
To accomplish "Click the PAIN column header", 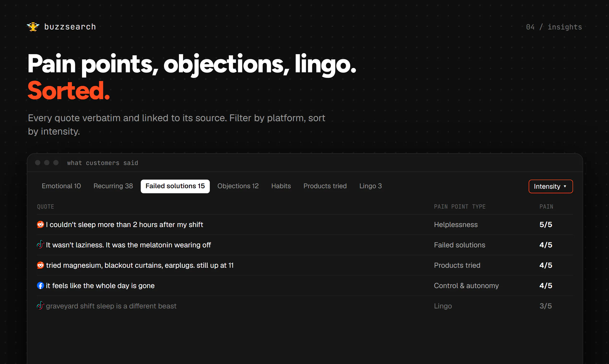I will pos(546,207).
